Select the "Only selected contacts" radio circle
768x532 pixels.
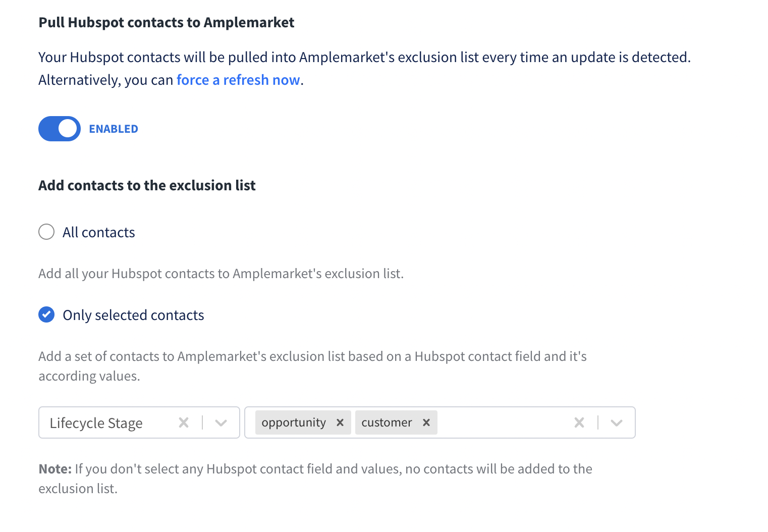[x=46, y=315]
